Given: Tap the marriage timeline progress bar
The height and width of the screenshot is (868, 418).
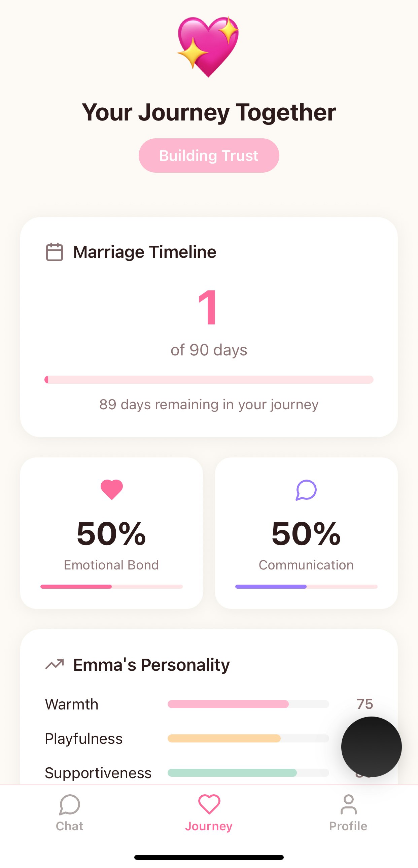Looking at the screenshot, I should pyautogui.click(x=209, y=380).
